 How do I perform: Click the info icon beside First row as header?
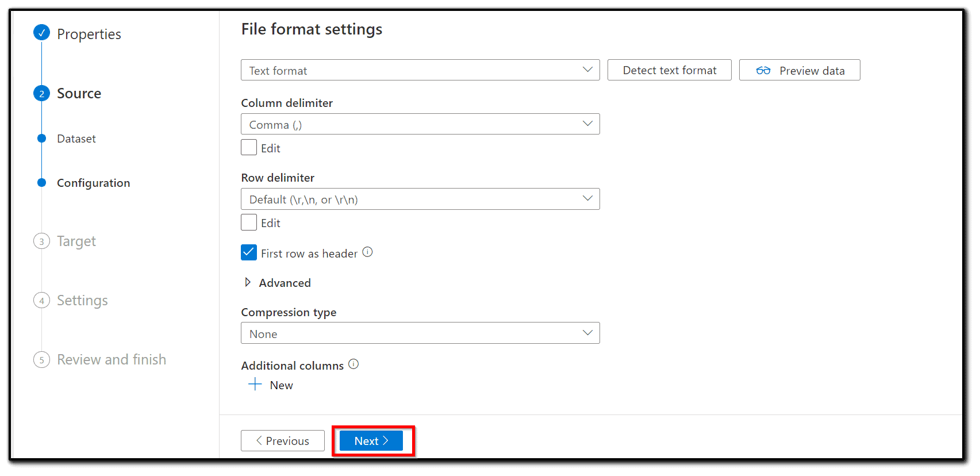tap(367, 252)
